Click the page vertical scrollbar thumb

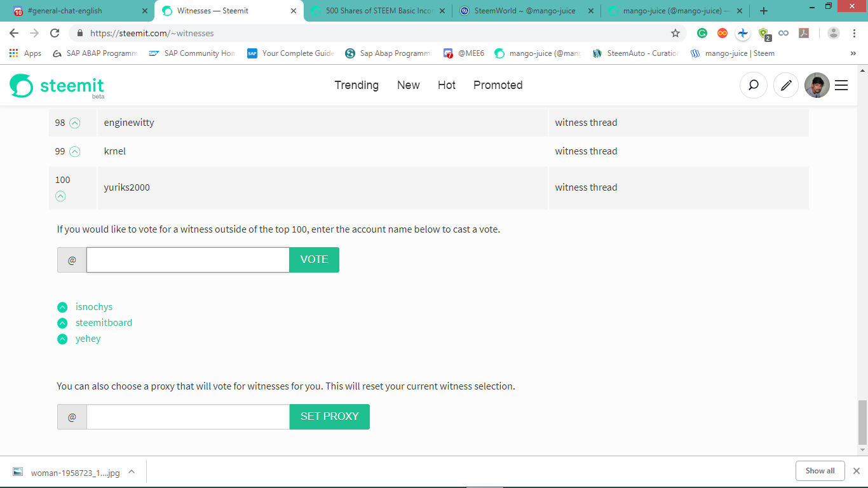point(862,422)
